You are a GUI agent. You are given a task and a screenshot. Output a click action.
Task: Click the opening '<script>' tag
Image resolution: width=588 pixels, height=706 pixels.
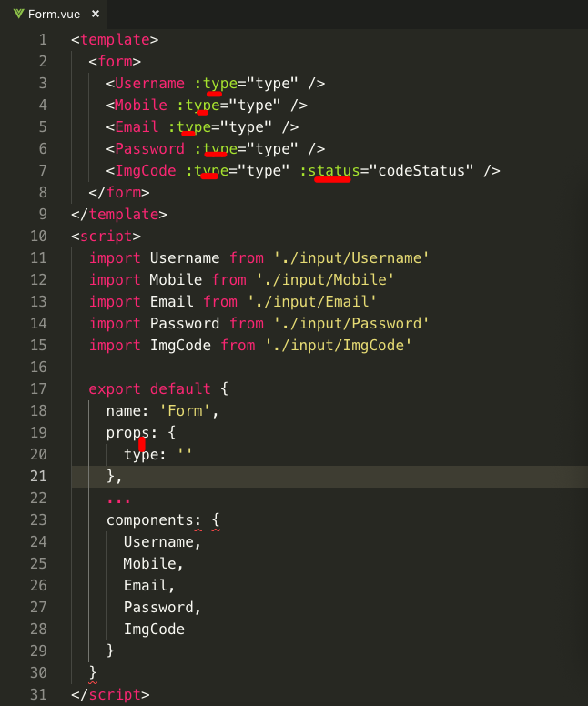tap(106, 236)
